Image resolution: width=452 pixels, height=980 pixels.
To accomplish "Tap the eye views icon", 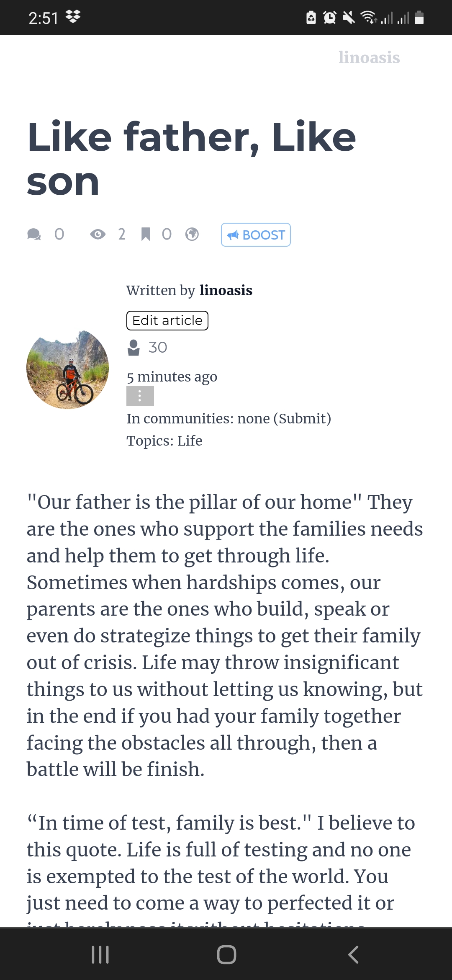I will pos(98,234).
